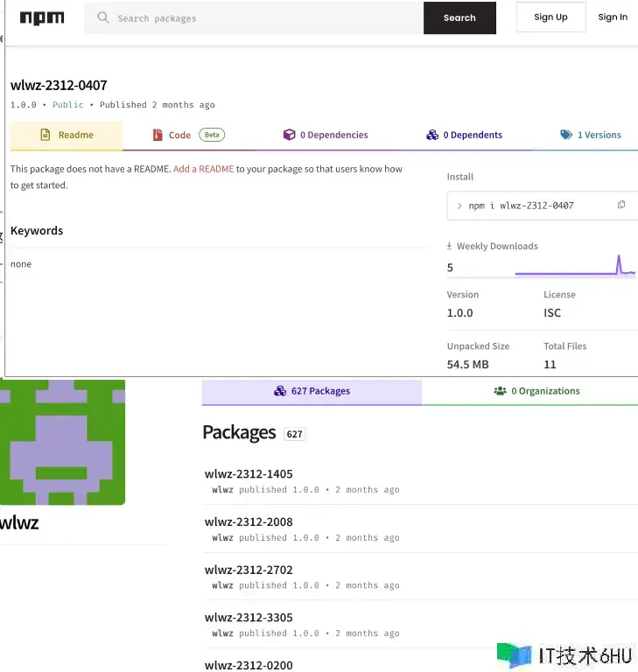Click Published 2 months ago text
This screenshot has height=672, width=638.
pos(158,105)
